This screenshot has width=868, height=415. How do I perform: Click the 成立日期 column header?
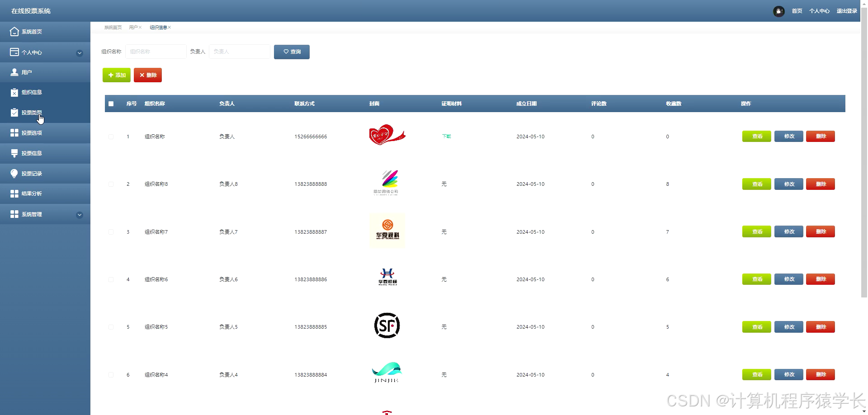[x=527, y=104]
